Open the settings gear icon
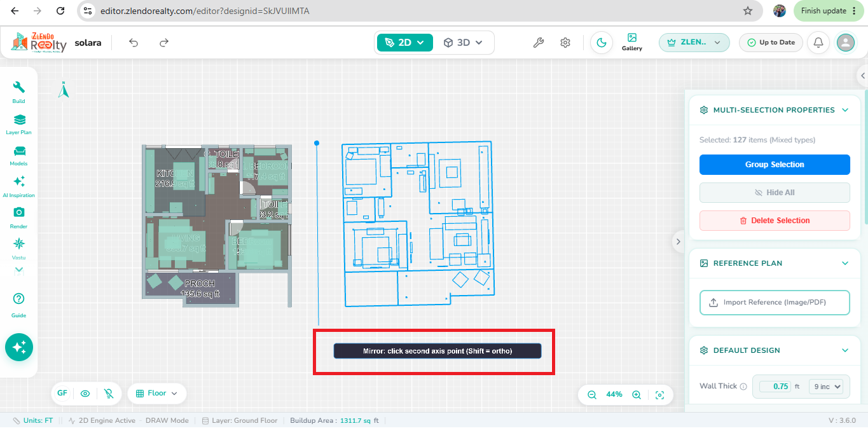Image resolution: width=868 pixels, height=433 pixels. pyautogui.click(x=565, y=43)
